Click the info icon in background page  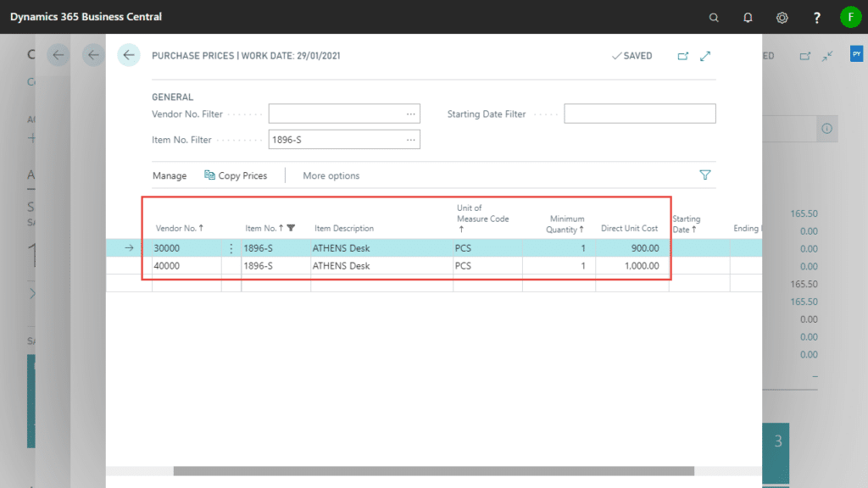826,129
